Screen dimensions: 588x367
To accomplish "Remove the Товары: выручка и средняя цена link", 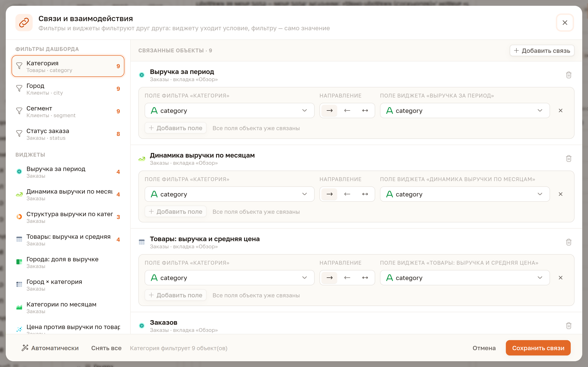I will [x=569, y=242].
